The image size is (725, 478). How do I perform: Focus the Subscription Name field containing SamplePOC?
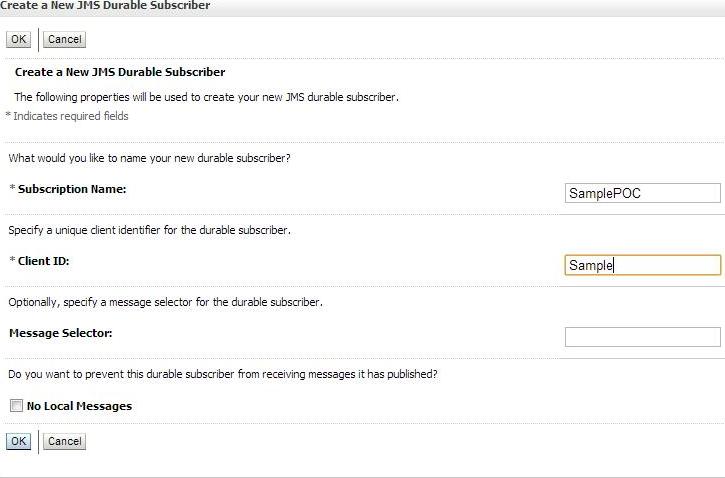click(x=642, y=193)
